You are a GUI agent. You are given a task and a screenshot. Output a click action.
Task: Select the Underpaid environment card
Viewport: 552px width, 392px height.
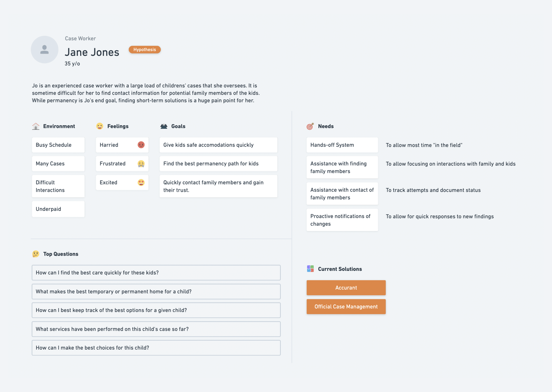point(58,209)
